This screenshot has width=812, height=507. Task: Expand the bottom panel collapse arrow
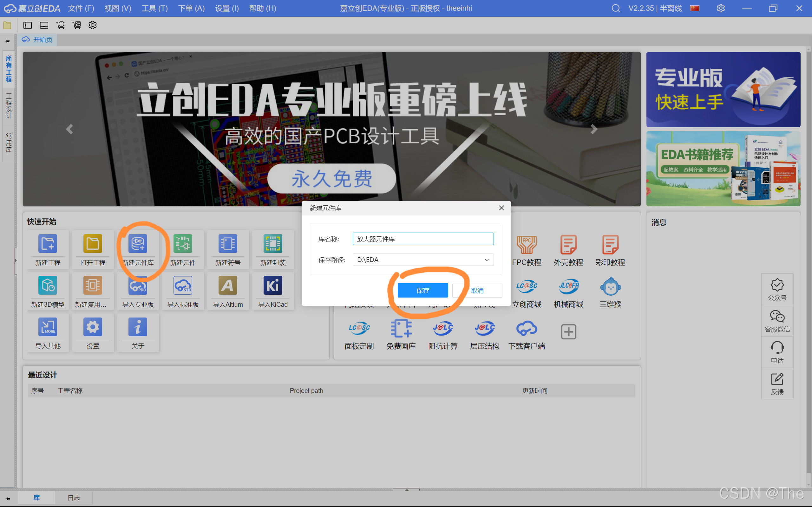pyautogui.click(x=406, y=490)
